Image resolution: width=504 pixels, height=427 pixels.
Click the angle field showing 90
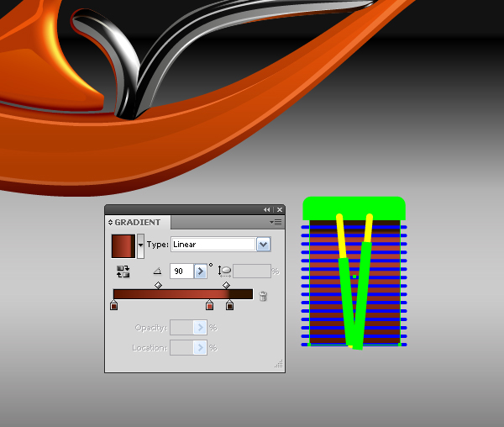[x=181, y=271]
